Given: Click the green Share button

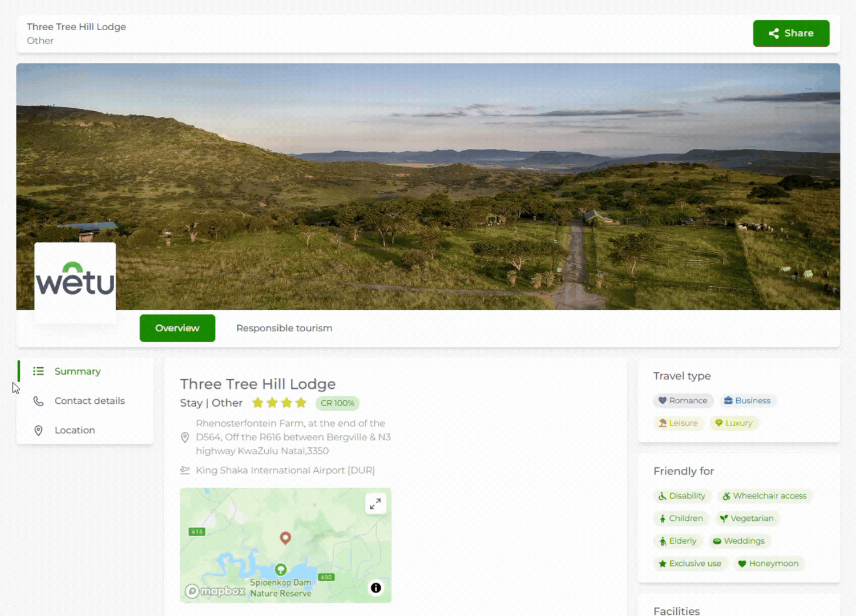Looking at the screenshot, I should (x=791, y=33).
